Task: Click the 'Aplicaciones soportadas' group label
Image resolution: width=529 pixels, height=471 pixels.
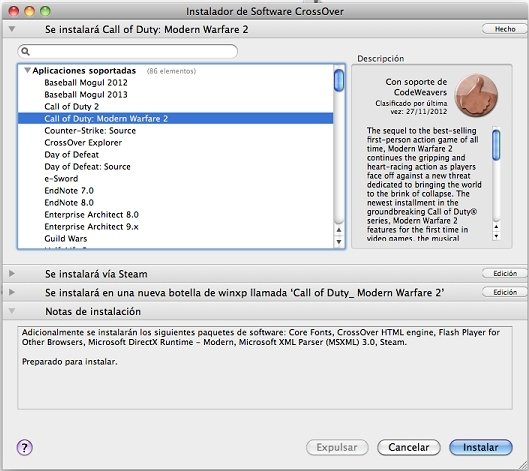Action: pyautogui.click(x=84, y=71)
